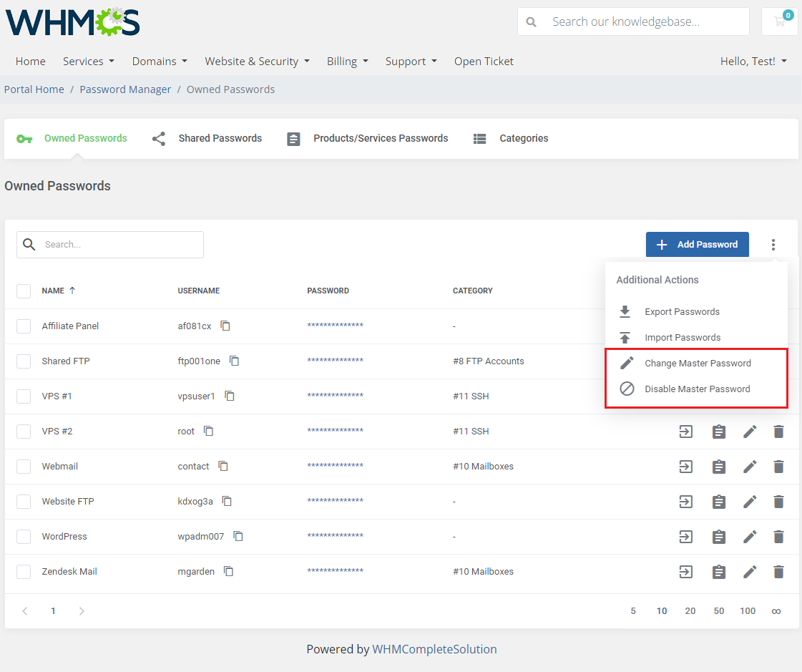Delete the VPS #2 password entry
Viewport: 802px width, 672px height.
[778, 432]
